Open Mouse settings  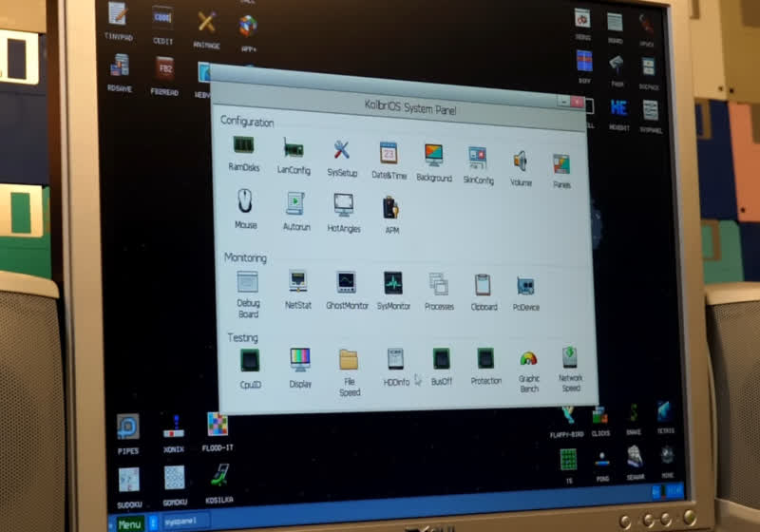point(245,209)
